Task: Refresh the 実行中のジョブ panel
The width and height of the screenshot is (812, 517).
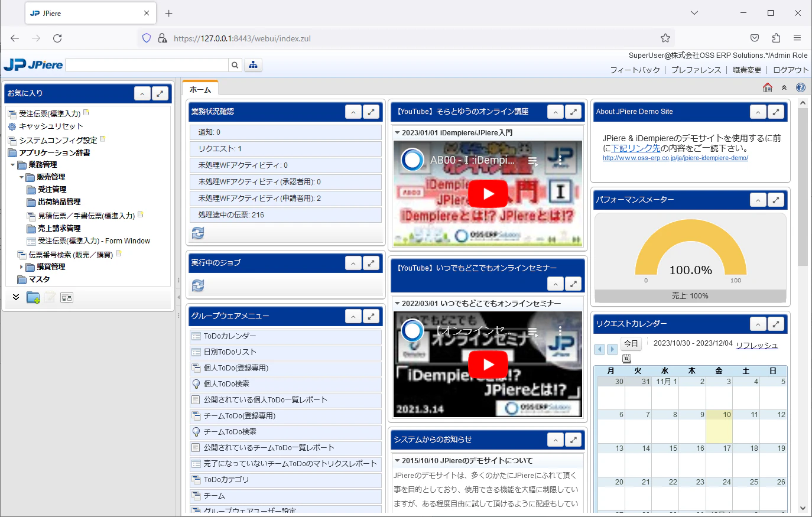Action: point(198,285)
